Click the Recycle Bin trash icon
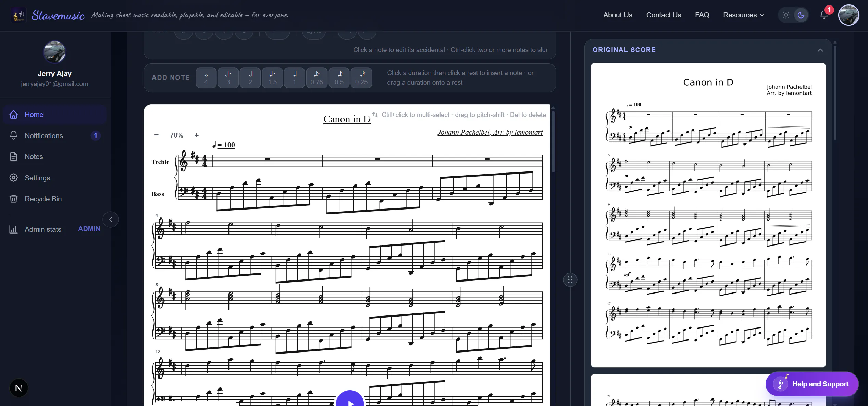Viewport: 868px width, 406px height. [x=14, y=199]
